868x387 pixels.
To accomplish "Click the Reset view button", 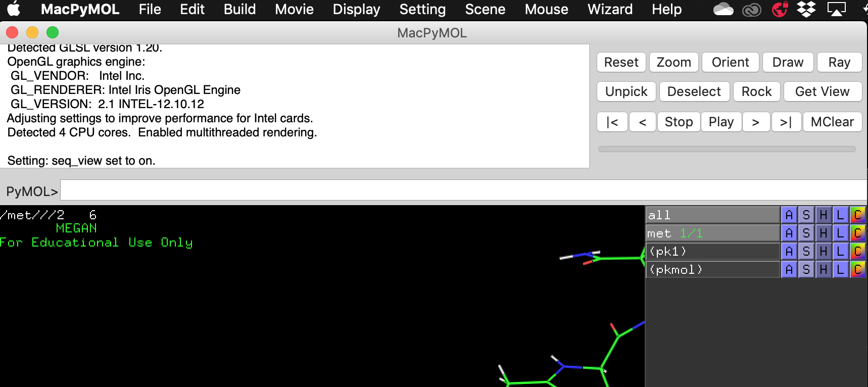I will click(x=621, y=62).
